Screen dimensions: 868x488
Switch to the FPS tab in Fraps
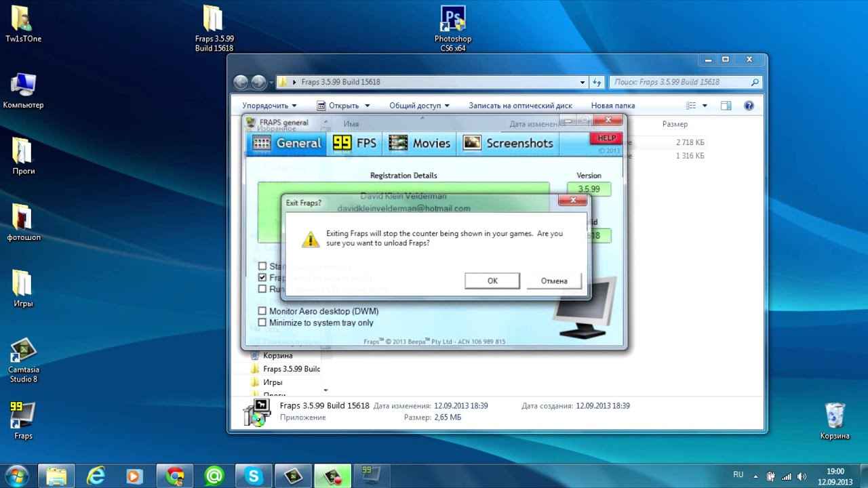click(355, 143)
